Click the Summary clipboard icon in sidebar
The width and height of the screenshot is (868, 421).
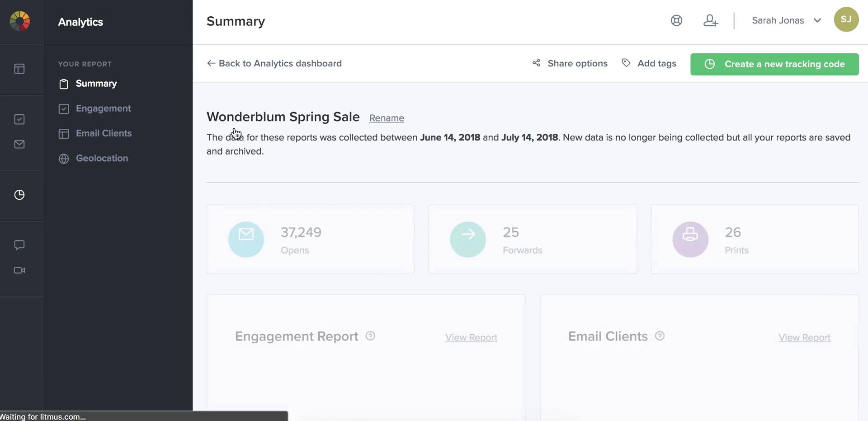tap(64, 84)
